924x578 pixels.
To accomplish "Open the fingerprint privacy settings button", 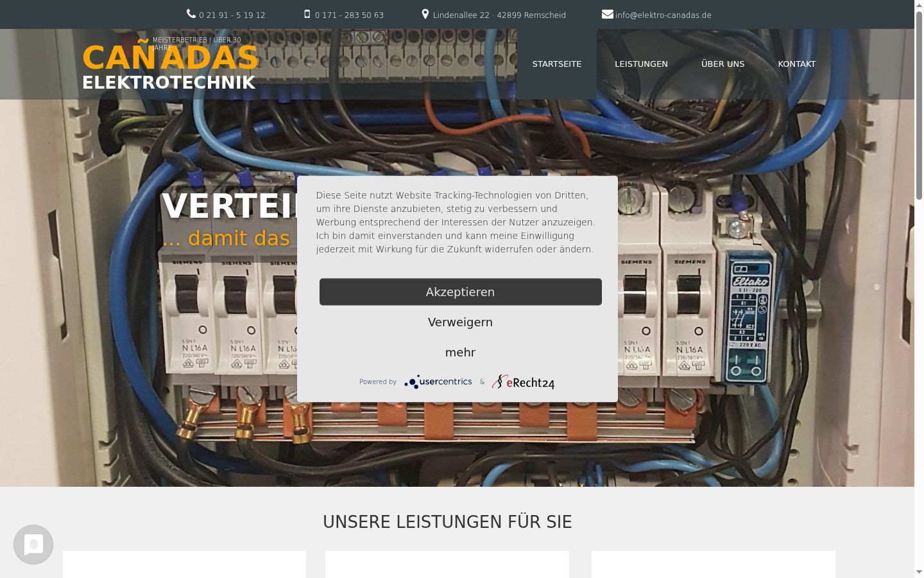I will click(33, 545).
